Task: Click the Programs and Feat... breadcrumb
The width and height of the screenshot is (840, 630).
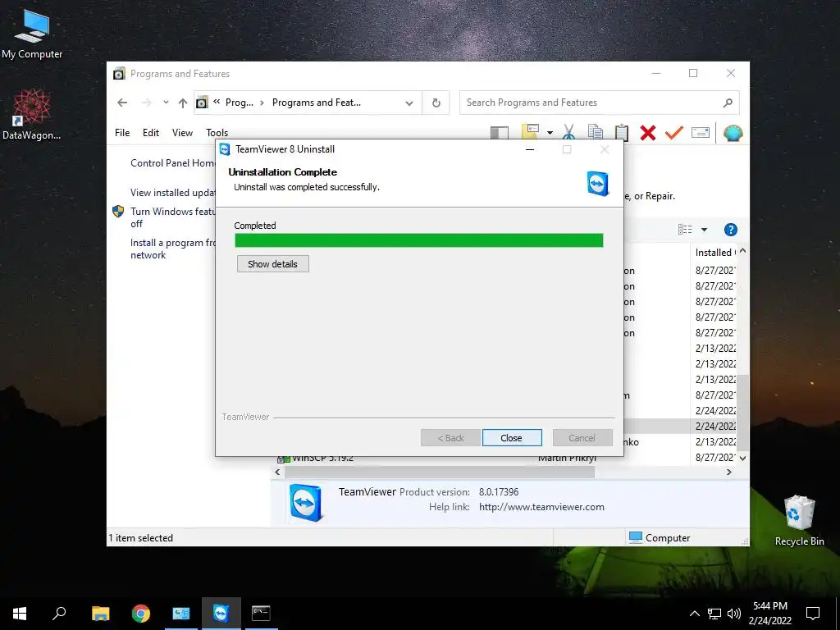Action: click(316, 103)
